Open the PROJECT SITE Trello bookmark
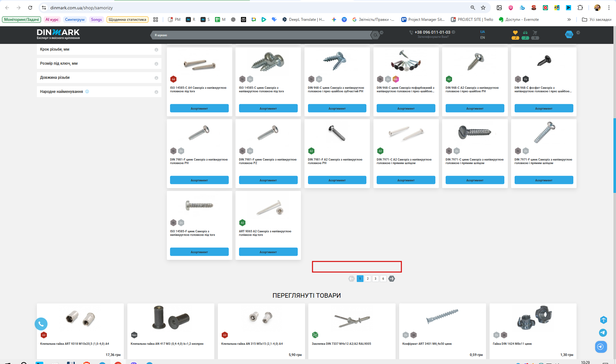The width and height of the screenshot is (616, 364). [472, 20]
